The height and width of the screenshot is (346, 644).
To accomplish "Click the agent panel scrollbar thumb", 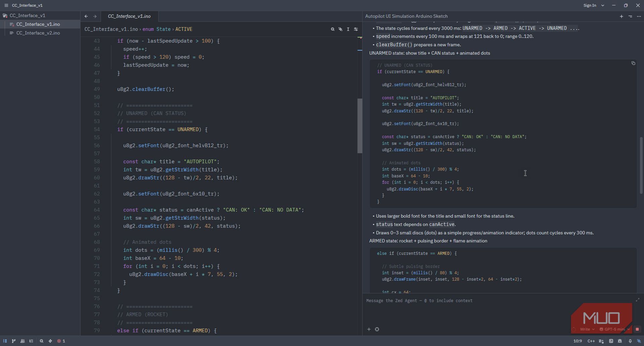I will coord(641,165).
